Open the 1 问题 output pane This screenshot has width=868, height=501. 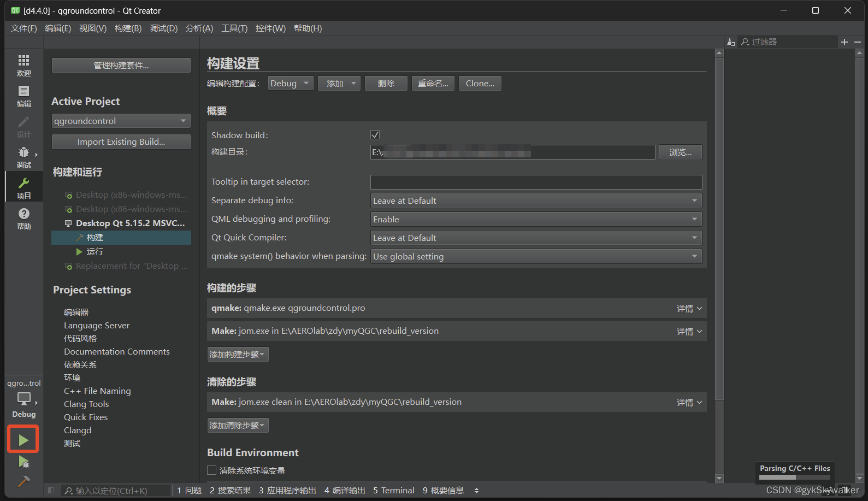190,491
